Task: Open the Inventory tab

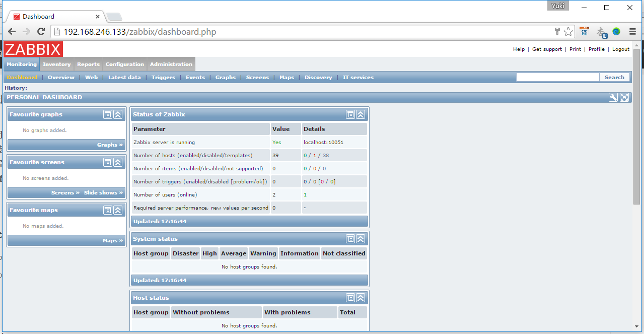Action: 57,64
